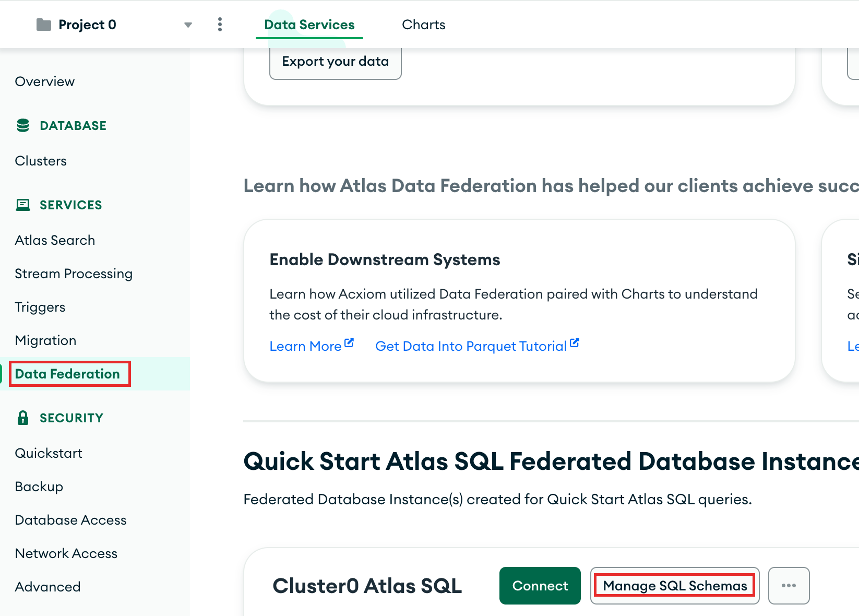Click the SERVICES section heading
This screenshot has height=616, width=859.
tap(71, 205)
